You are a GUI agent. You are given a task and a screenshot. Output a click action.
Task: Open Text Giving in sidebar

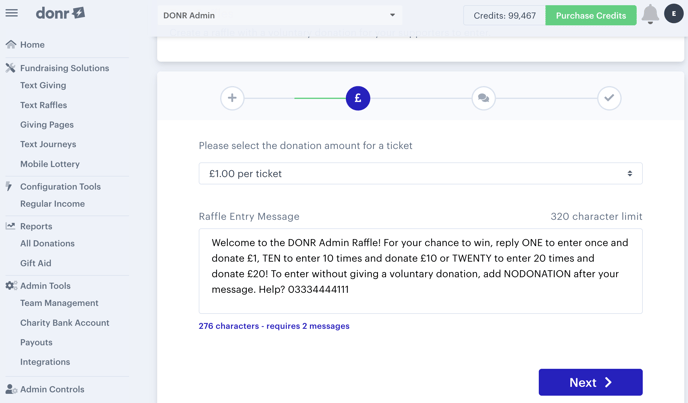(43, 85)
